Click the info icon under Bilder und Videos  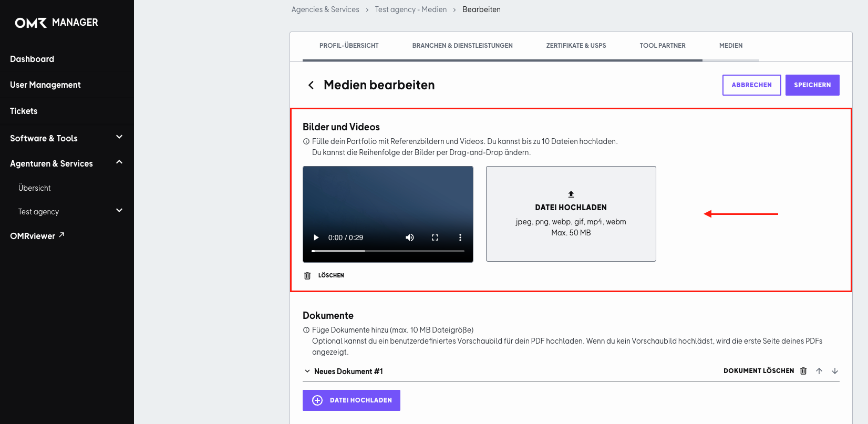tap(306, 141)
